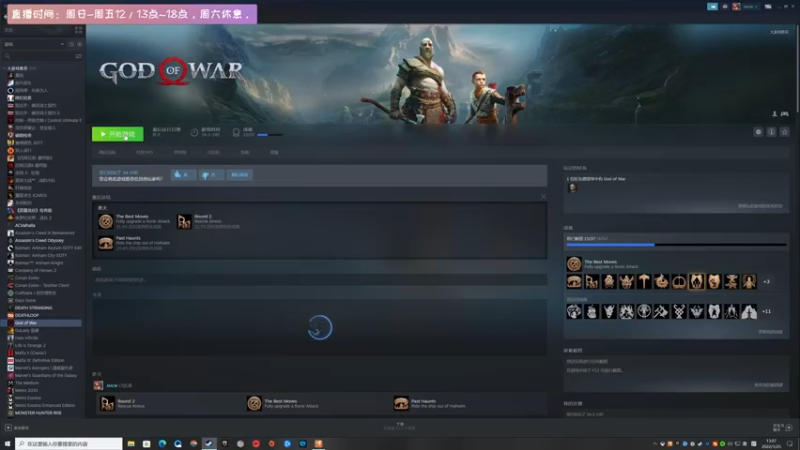Image resolution: width=800 pixels, height=450 pixels.
Task: Click the Windows taskbar search box
Action: pyautogui.click(x=69, y=444)
